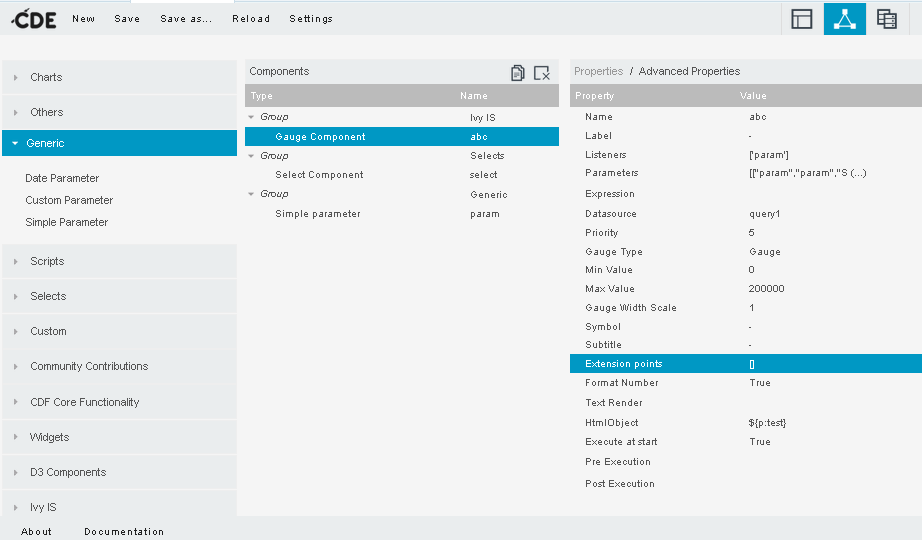Edit the Min Value 0
Screen dimensions: 922x540
[x=751, y=269]
